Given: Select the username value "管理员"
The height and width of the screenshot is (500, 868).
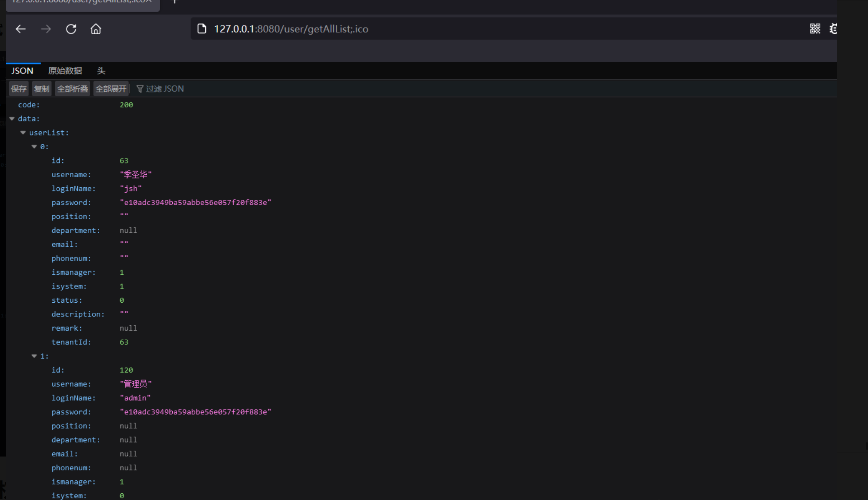Looking at the screenshot, I should point(136,384).
